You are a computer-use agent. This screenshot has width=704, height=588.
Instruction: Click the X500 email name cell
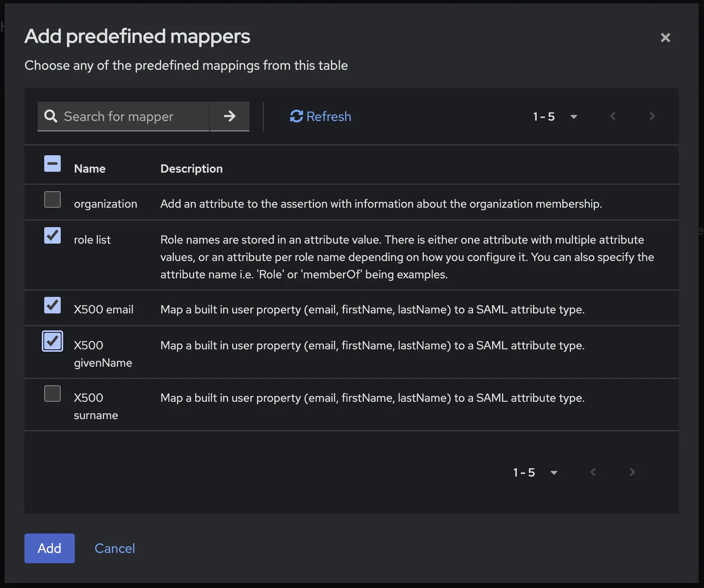coord(103,309)
